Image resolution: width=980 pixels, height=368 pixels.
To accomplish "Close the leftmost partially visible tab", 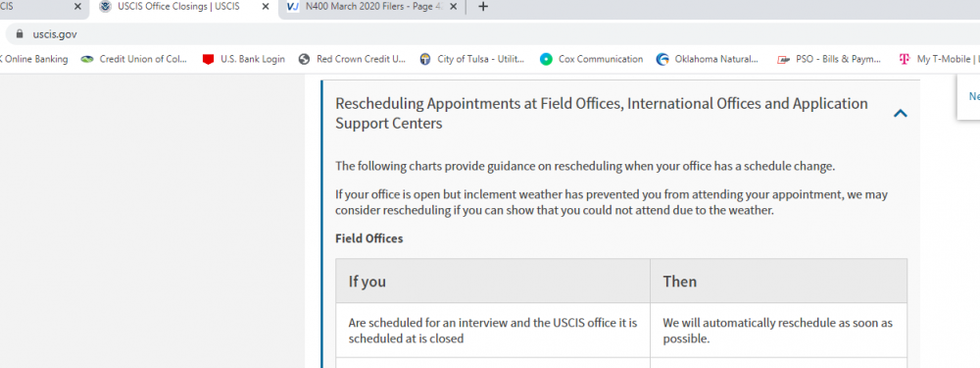I will click(x=77, y=7).
